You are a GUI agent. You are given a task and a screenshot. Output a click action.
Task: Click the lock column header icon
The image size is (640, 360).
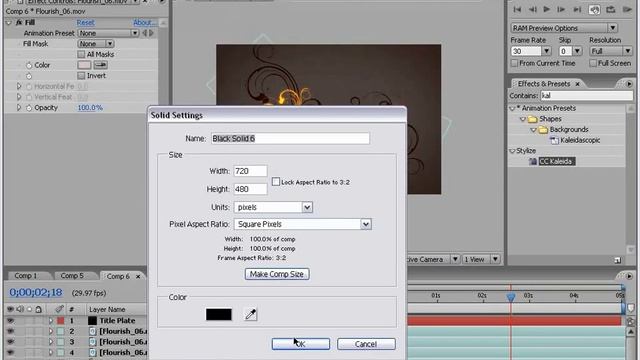[38, 309]
